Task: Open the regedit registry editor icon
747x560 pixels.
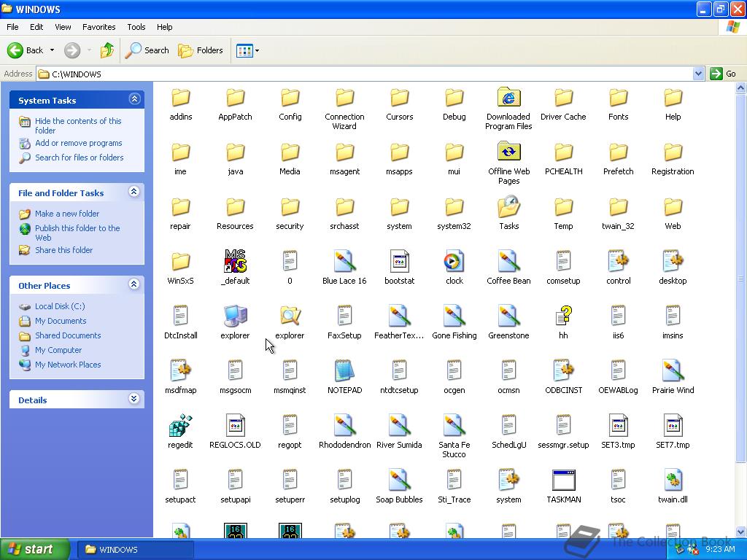Action: [181, 425]
